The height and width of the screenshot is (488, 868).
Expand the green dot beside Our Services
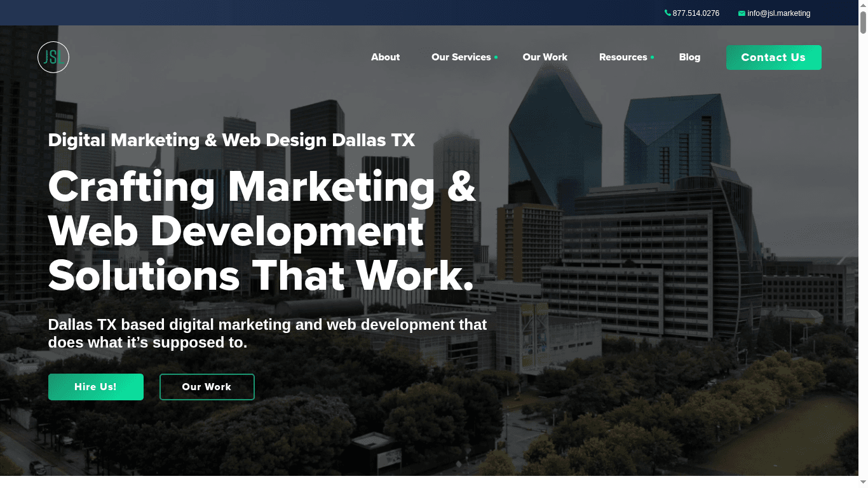tap(496, 58)
